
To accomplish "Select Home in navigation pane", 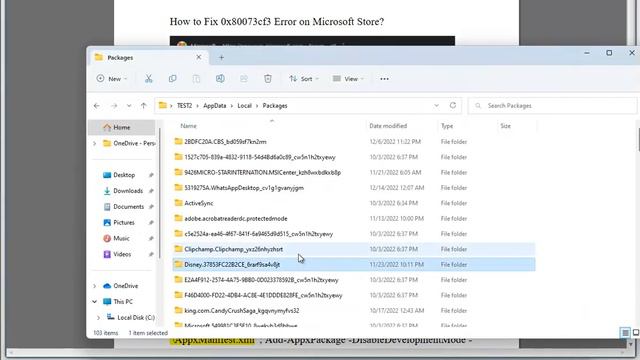I will click(122, 127).
